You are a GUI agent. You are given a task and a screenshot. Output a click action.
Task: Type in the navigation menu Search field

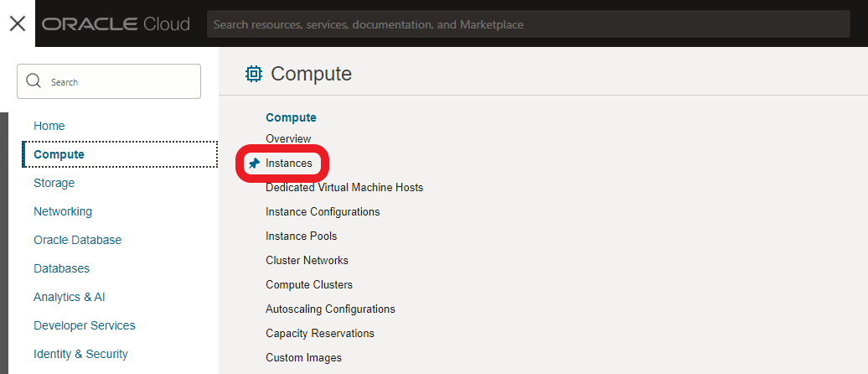(117, 82)
